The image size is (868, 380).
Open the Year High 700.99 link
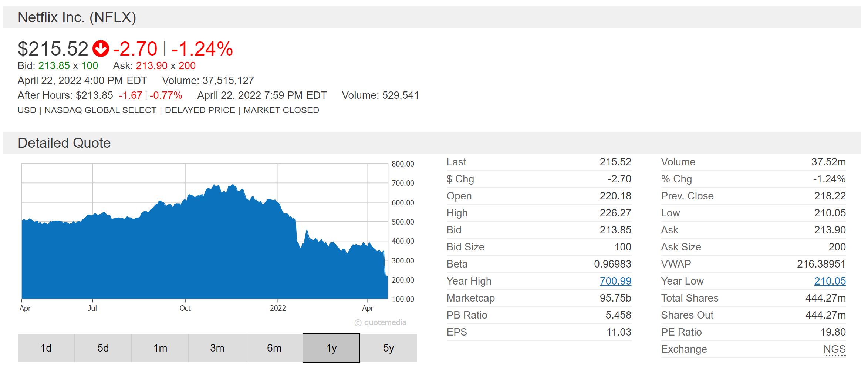pos(615,281)
